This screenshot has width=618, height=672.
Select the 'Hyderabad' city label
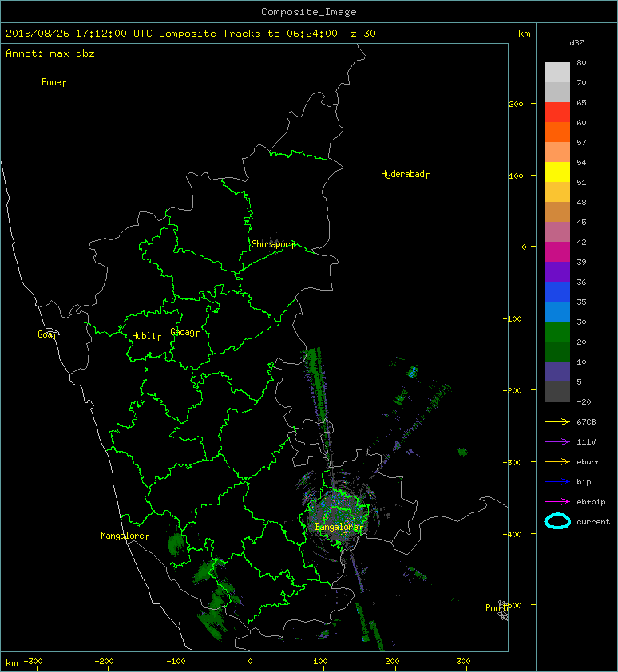click(x=405, y=174)
